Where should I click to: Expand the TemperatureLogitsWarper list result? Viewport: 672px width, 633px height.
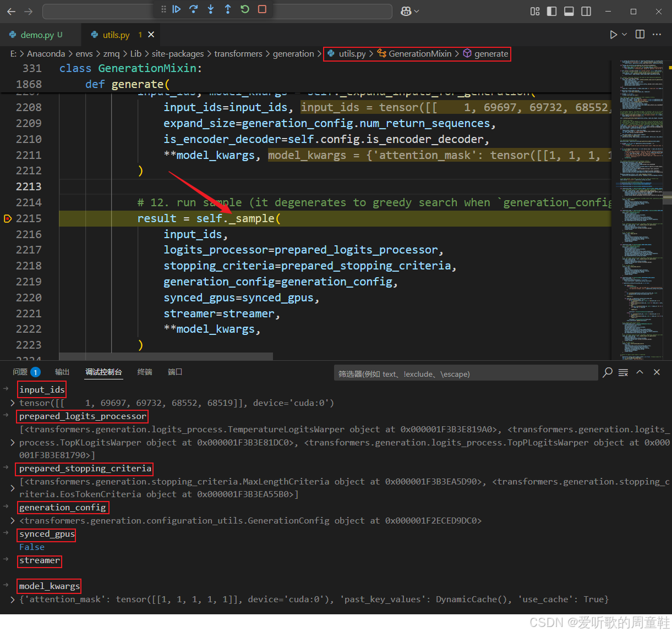(x=12, y=443)
